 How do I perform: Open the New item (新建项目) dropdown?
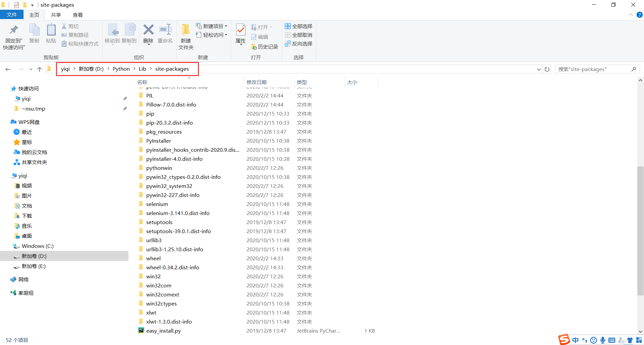pos(212,26)
